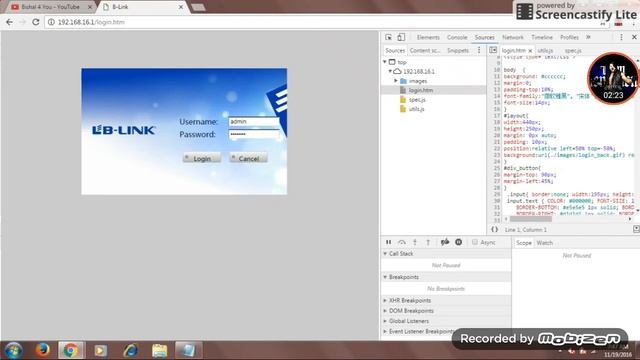Click the address bar URL field
This screenshot has height=360, width=640.
click(x=322, y=22)
